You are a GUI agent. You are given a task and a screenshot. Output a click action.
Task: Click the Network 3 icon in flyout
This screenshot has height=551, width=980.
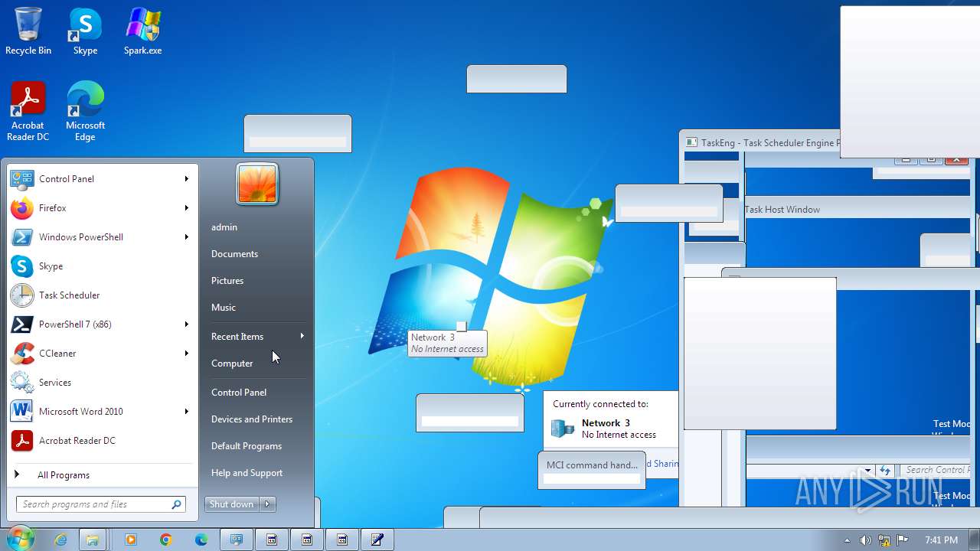pos(563,429)
